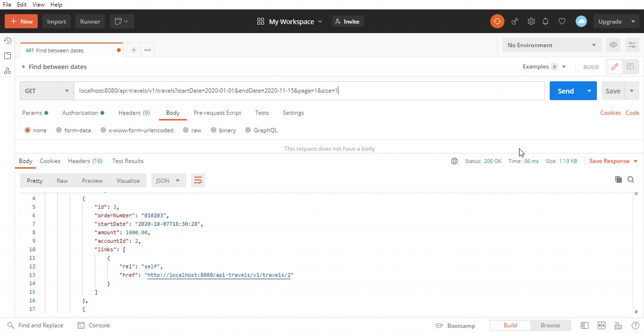Search within the response body
The image size is (644, 333).
(631, 180)
